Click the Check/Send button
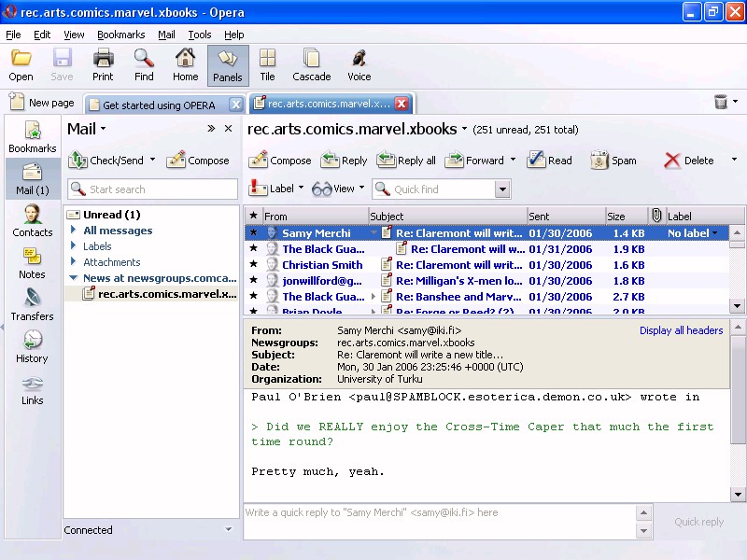The height and width of the screenshot is (560, 747). pos(107,161)
